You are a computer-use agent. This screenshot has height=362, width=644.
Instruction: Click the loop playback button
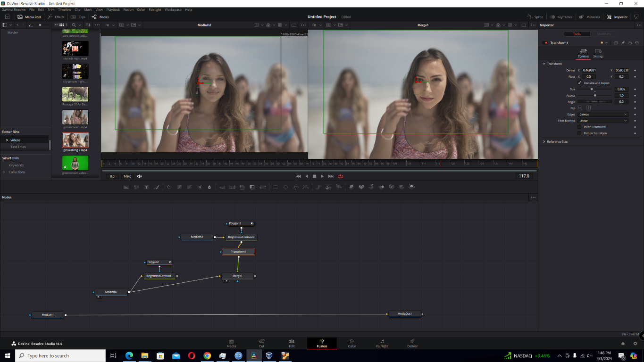(340, 176)
